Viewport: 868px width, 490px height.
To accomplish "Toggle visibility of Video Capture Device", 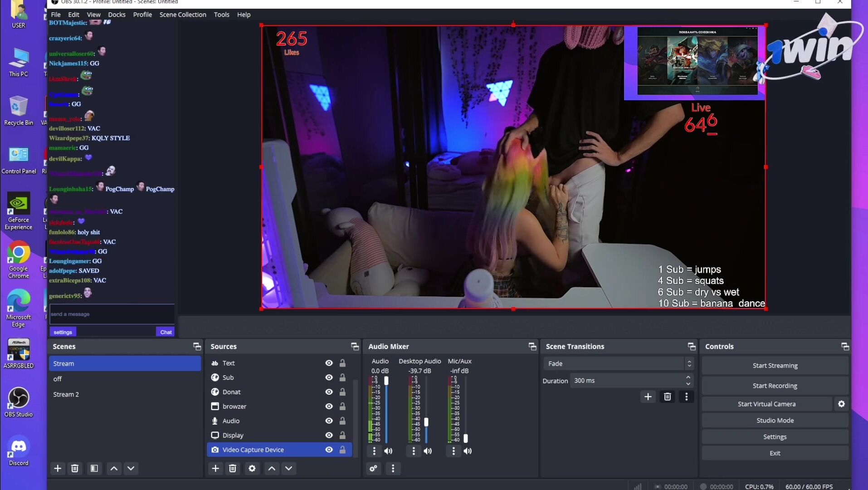I will (329, 450).
